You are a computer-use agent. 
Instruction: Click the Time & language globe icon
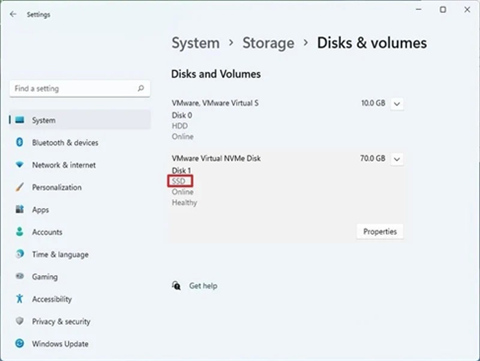point(20,254)
